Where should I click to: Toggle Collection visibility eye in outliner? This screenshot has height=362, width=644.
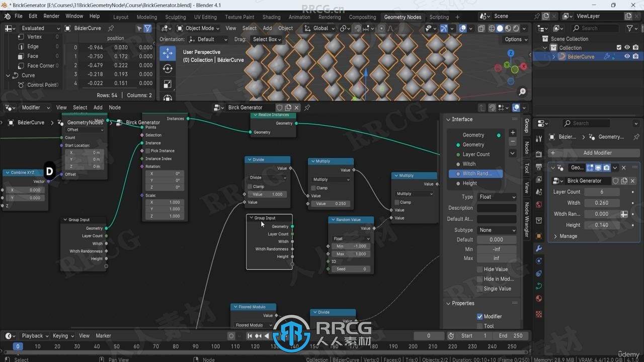coord(627,48)
